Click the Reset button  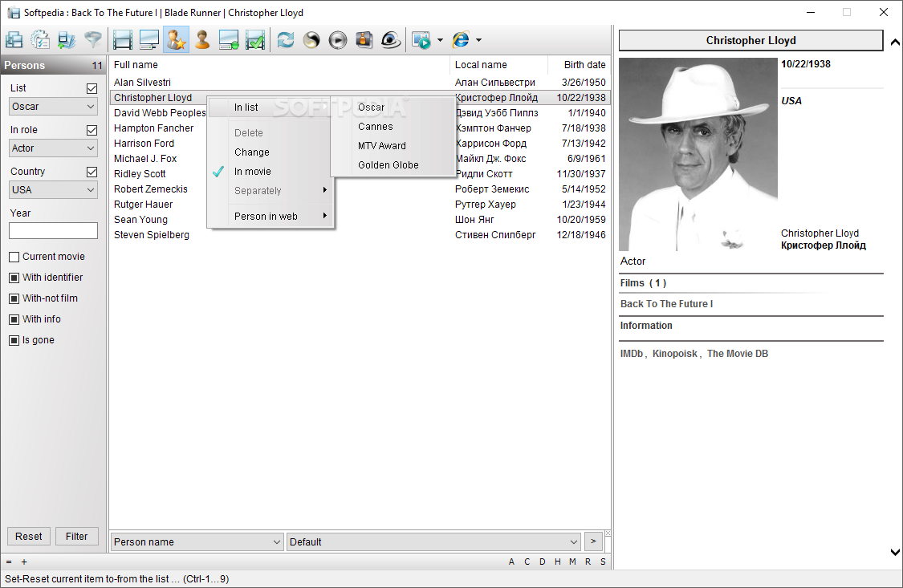pyautogui.click(x=29, y=536)
